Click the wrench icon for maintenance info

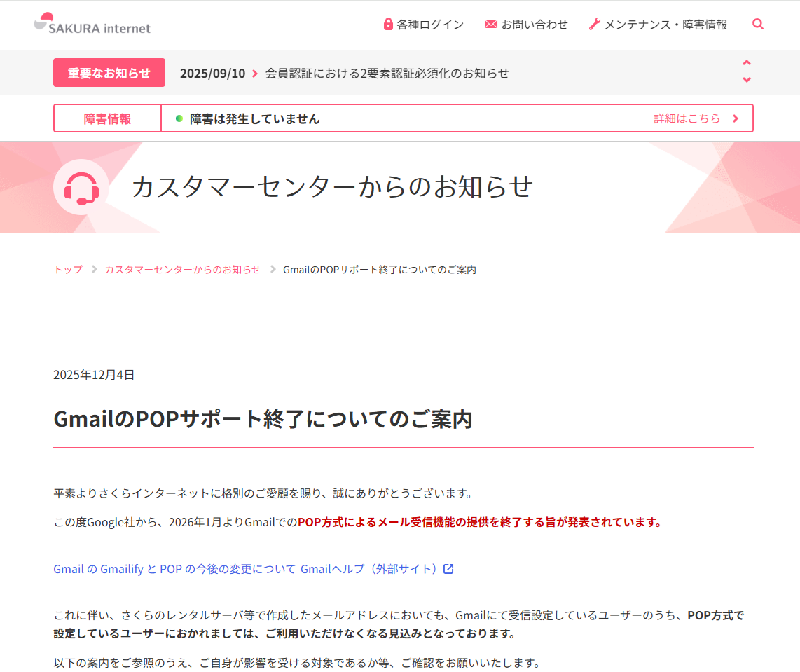(x=595, y=25)
